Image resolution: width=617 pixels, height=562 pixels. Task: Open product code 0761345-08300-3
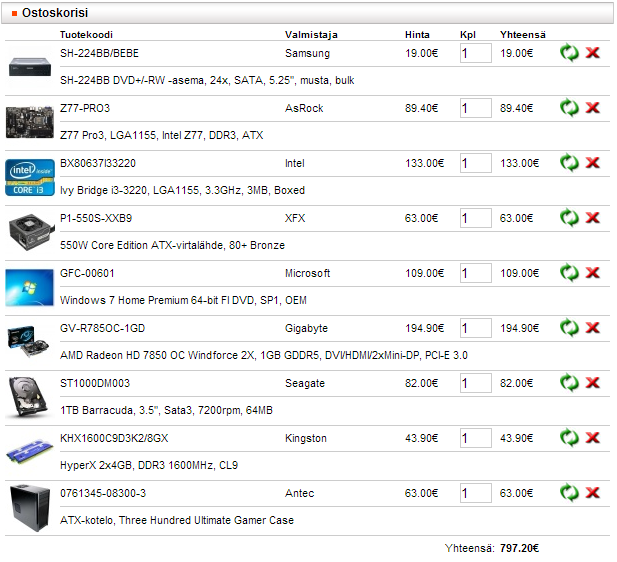pyautogui.click(x=103, y=493)
